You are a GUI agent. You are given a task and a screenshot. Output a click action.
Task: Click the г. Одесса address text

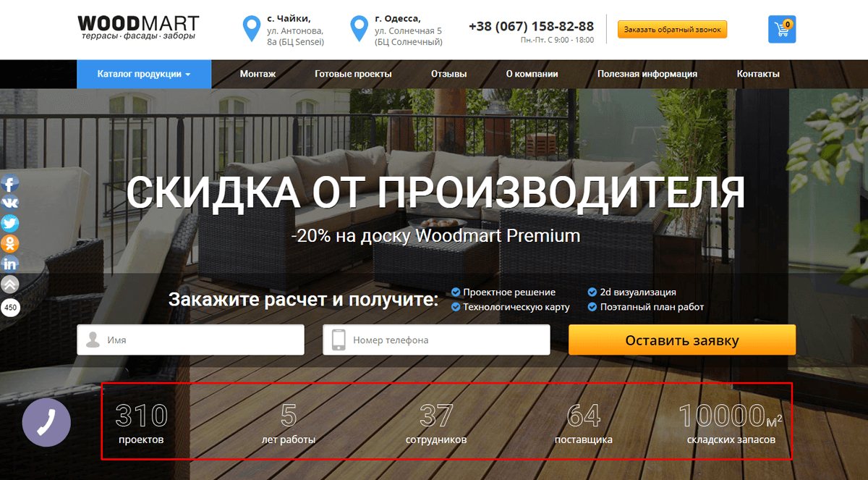(408, 30)
